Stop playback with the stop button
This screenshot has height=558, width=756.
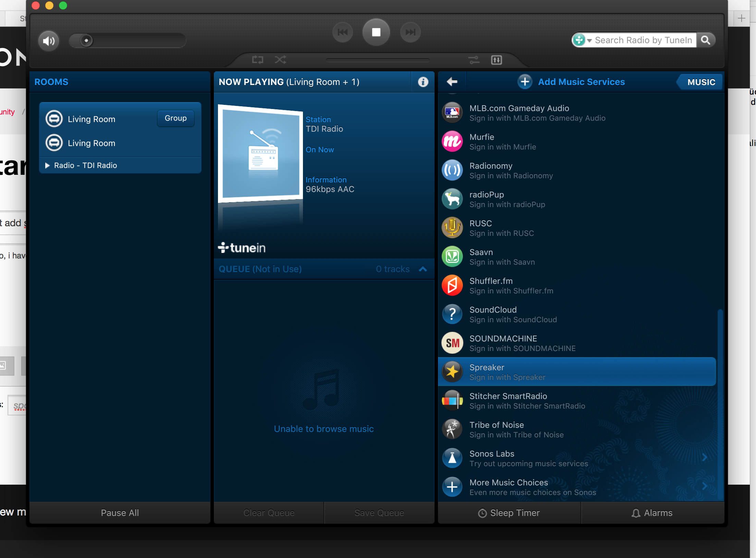tap(376, 32)
